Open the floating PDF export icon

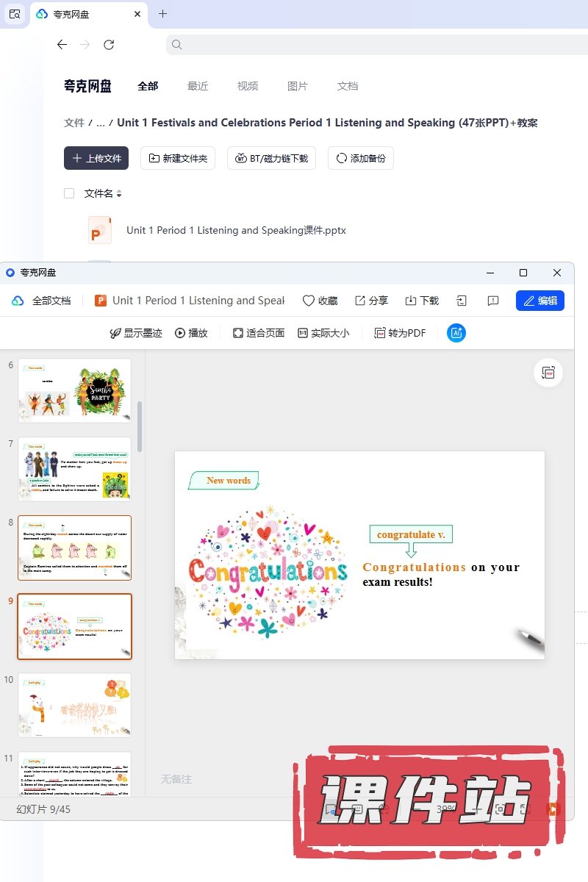[x=548, y=373]
